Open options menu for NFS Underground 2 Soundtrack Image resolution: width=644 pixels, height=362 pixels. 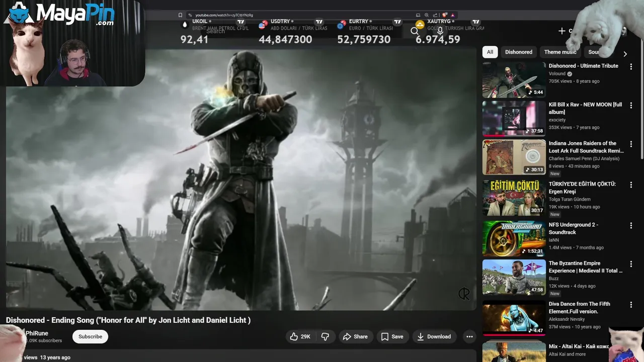coord(631,225)
